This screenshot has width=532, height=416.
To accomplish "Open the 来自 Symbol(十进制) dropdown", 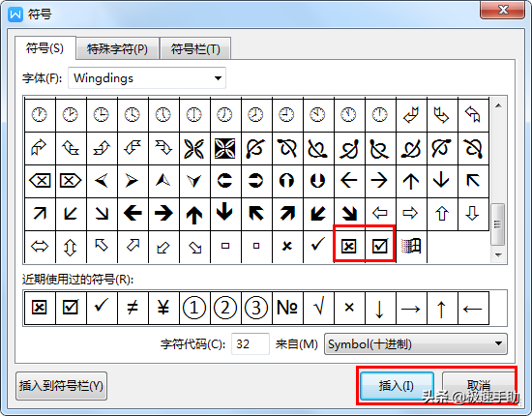I will click(x=416, y=344).
